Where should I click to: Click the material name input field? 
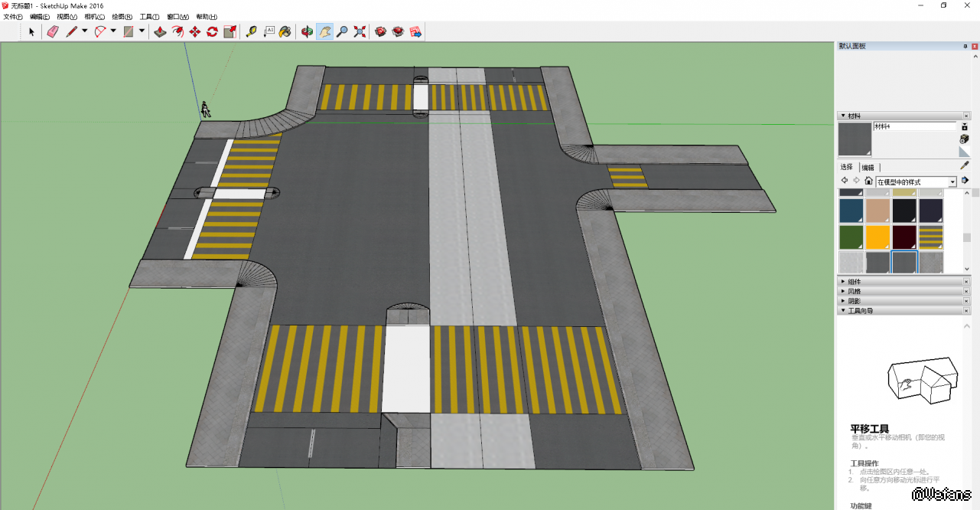pos(914,126)
